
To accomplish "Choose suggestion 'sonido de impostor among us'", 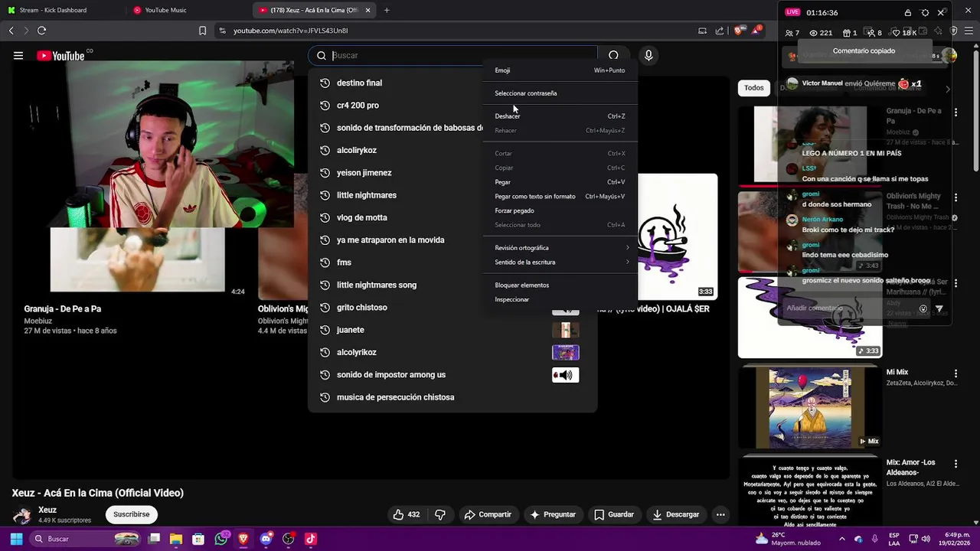I will (452, 375).
